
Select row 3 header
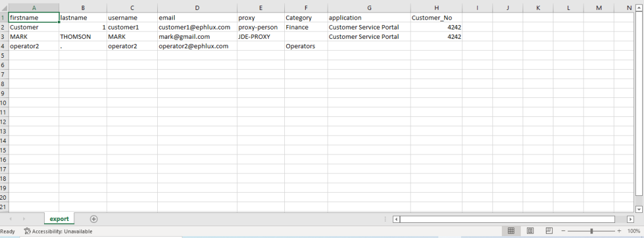(x=4, y=36)
